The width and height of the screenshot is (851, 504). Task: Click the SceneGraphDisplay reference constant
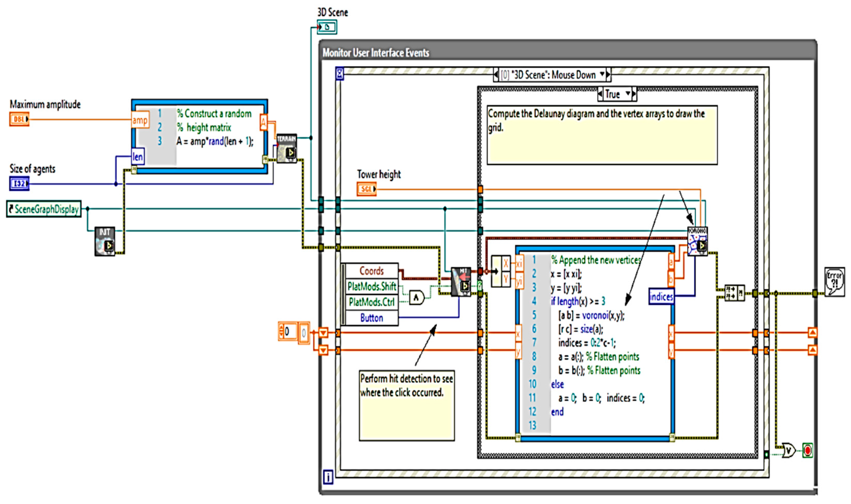[44, 209]
